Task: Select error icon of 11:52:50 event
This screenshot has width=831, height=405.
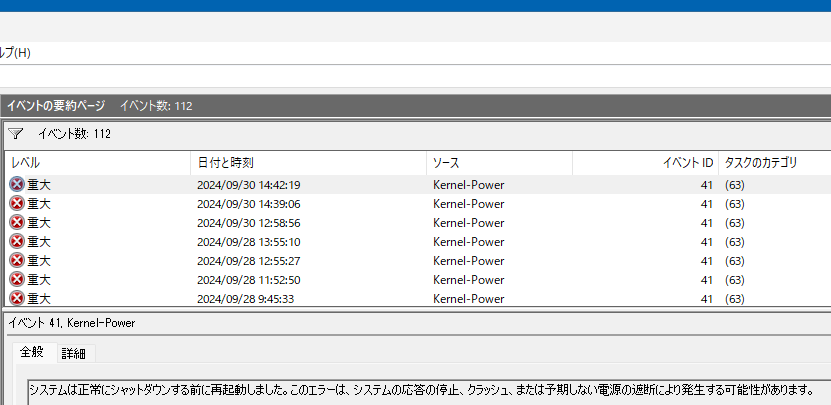Action: coord(17,279)
